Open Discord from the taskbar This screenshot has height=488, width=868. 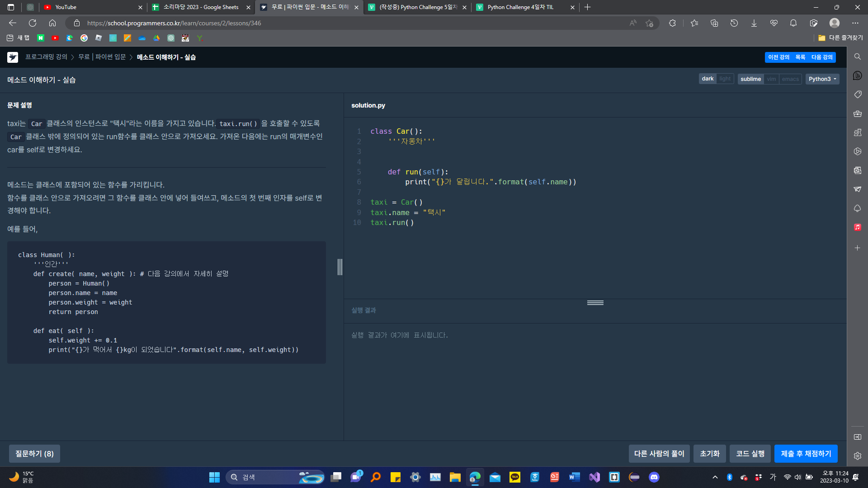click(x=654, y=477)
